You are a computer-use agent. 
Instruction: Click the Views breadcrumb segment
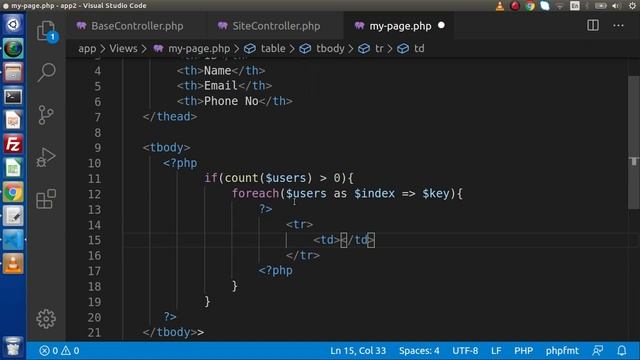point(123,49)
